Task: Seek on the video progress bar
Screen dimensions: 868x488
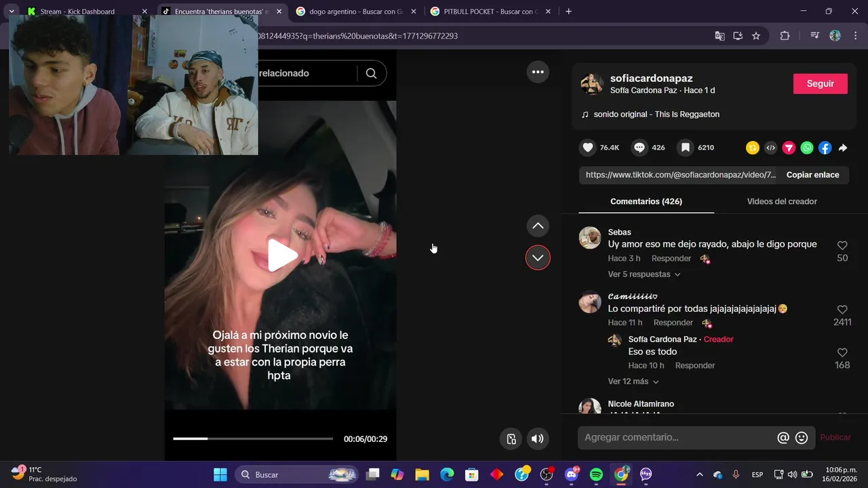Action: 253,439
